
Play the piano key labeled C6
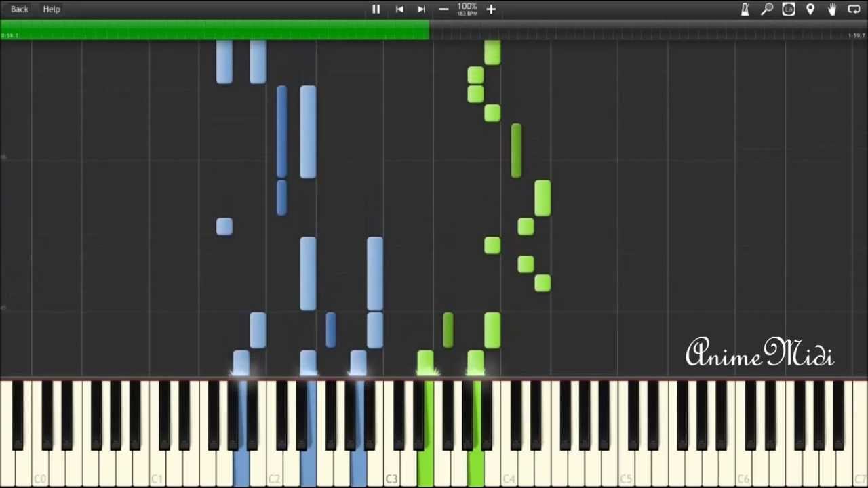[x=743, y=434]
